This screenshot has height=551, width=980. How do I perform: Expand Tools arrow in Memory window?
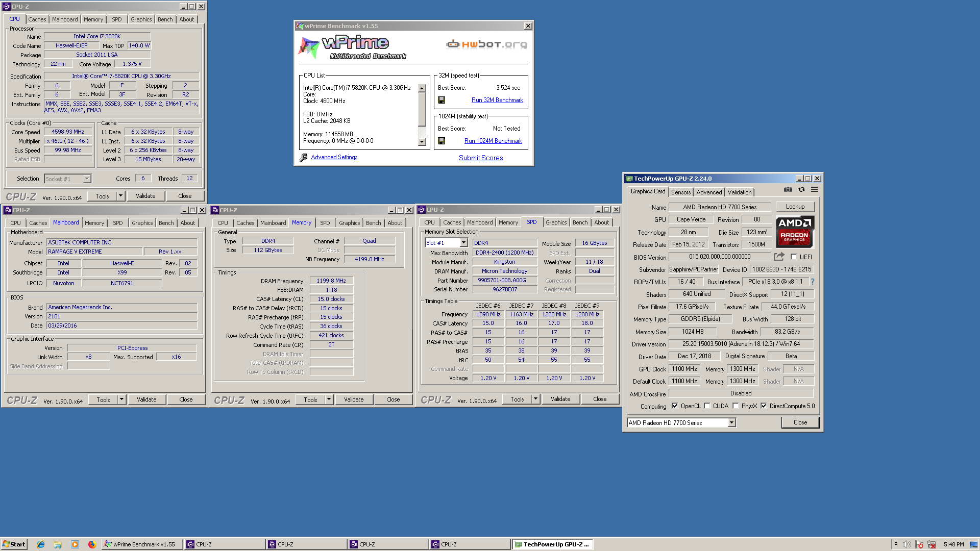click(x=329, y=399)
